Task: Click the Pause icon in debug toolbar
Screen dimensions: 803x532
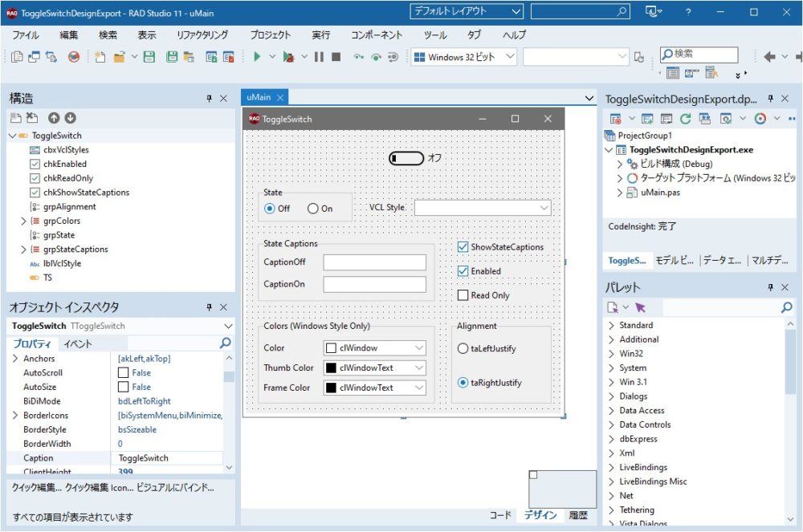Action: (319, 57)
